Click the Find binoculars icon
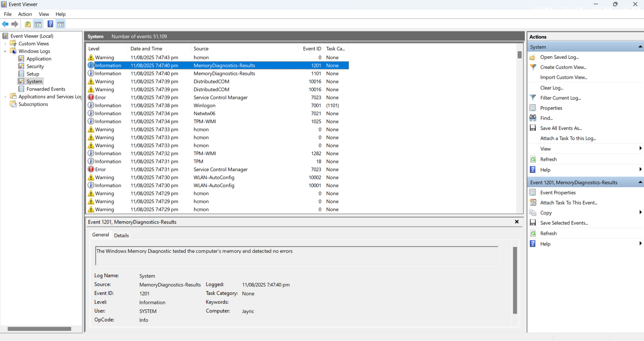The width and height of the screenshot is (644, 341). tap(533, 118)
